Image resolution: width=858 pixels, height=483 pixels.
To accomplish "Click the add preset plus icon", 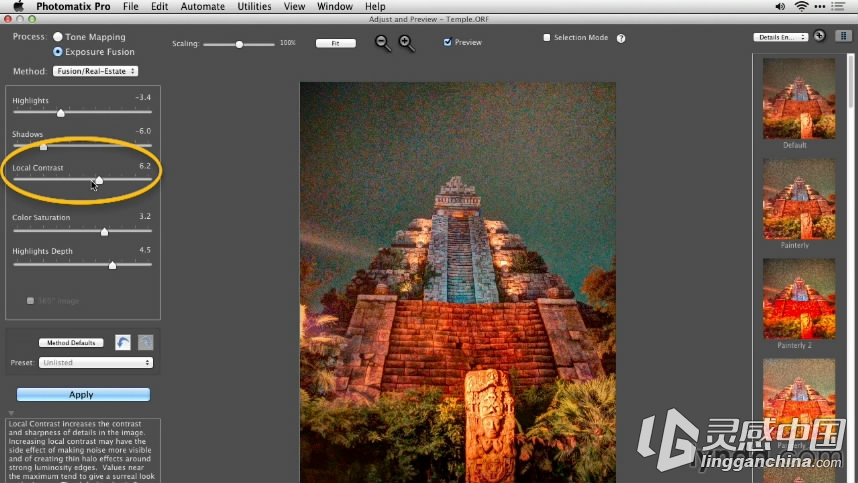I will 819,36.
